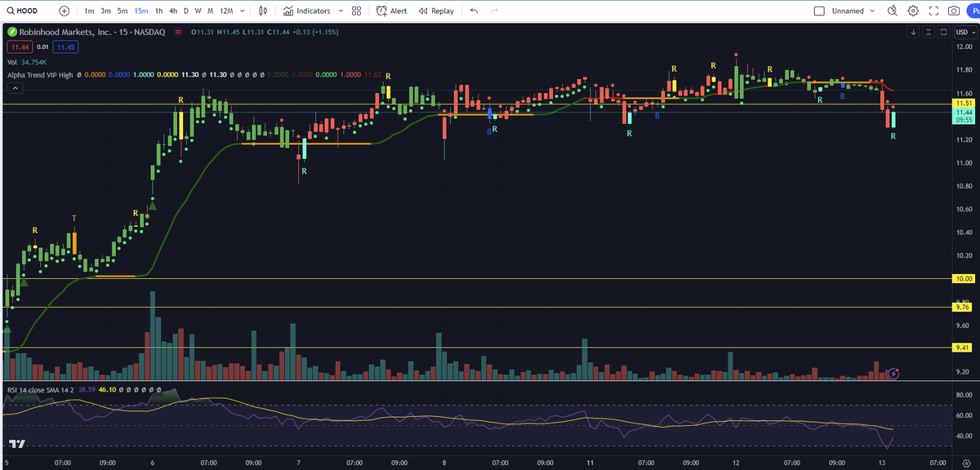Image resolution: width=980 pixels, height=470 pixels.
Task: Open the indicator templates grid
Action: (356, 11)
